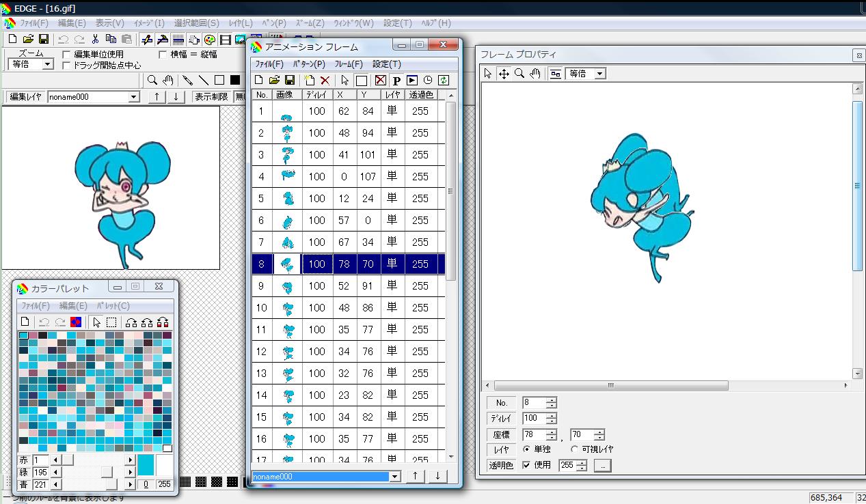Increase No. stepper in Frame Properties
The image size is (866, 504).
point(552,400)
